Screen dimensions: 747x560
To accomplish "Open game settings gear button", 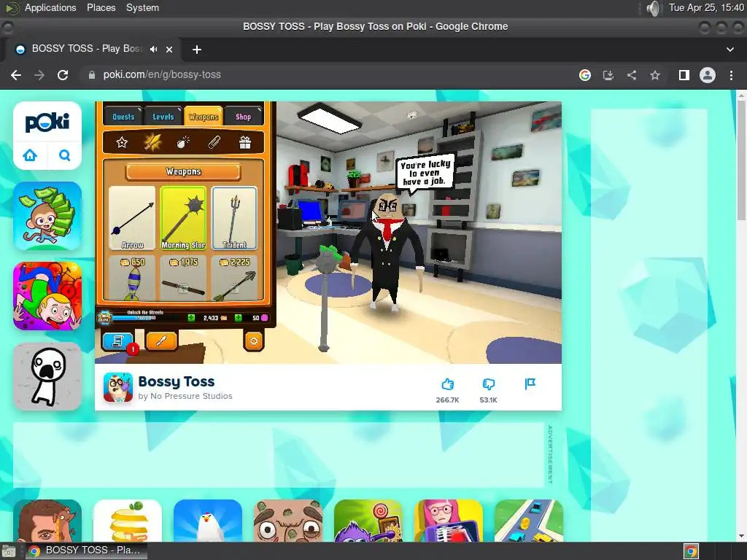I will click(253, 341).
